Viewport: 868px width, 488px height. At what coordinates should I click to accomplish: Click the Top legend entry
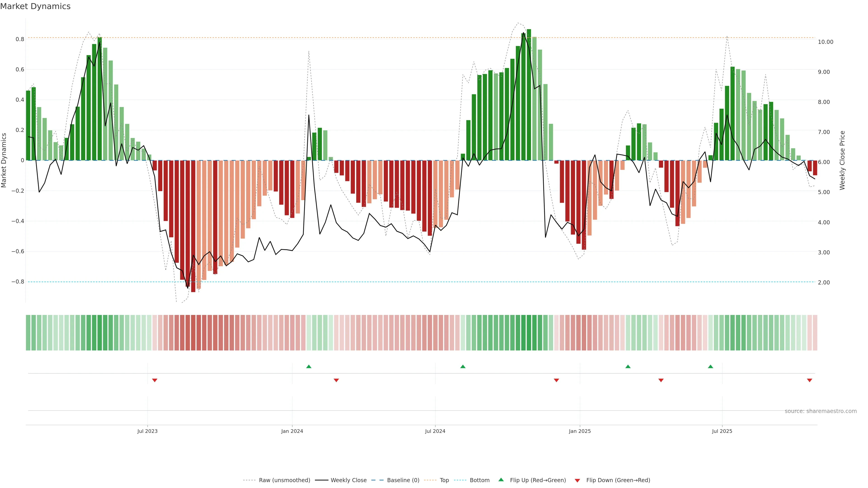coord(444,480)
